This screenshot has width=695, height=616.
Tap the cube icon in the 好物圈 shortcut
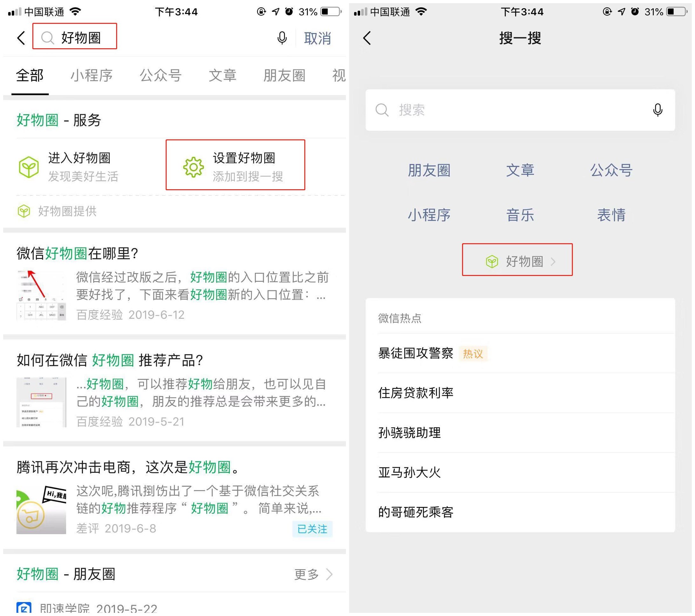tap(492, 262)
